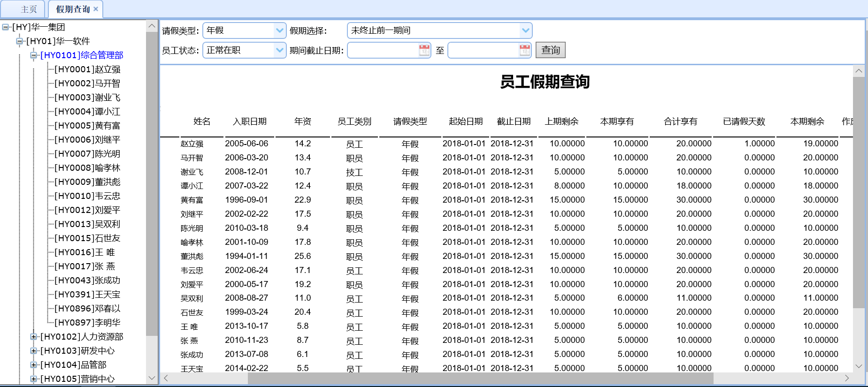
Task: Expand the [HY0105]营销中心 node
Action: (34, 379)
